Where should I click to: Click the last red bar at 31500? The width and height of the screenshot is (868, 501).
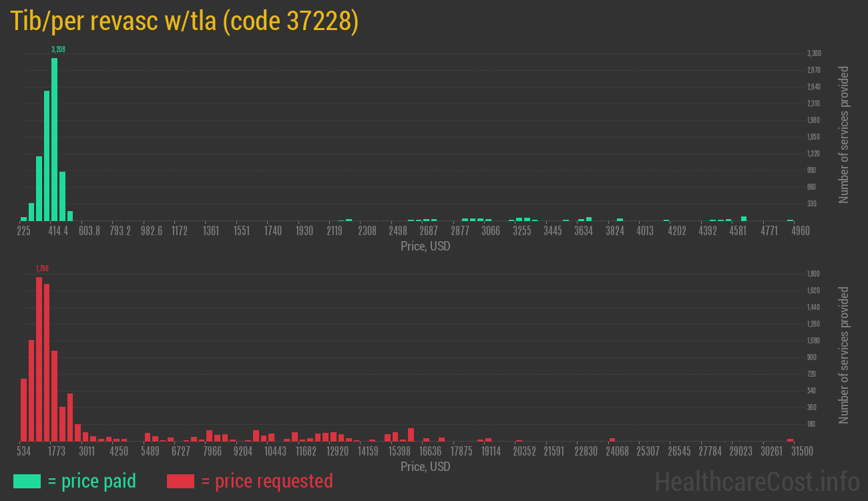click(791, 440)
